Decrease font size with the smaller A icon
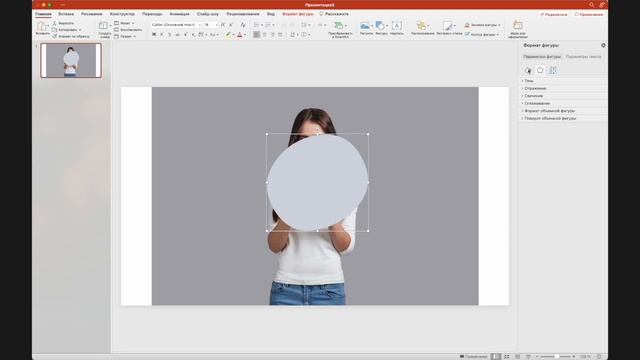 coord(231,25)
